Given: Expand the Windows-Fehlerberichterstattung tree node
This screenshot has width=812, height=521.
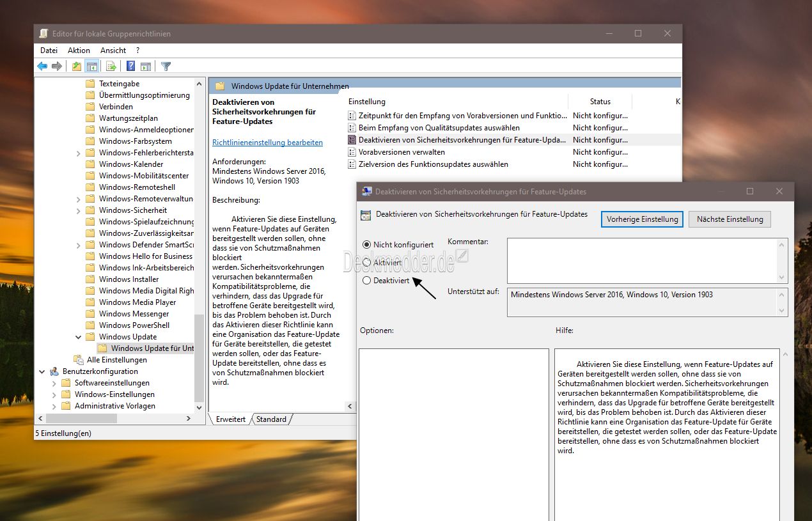Looking at the screenshot, I should tap(79, 153).
